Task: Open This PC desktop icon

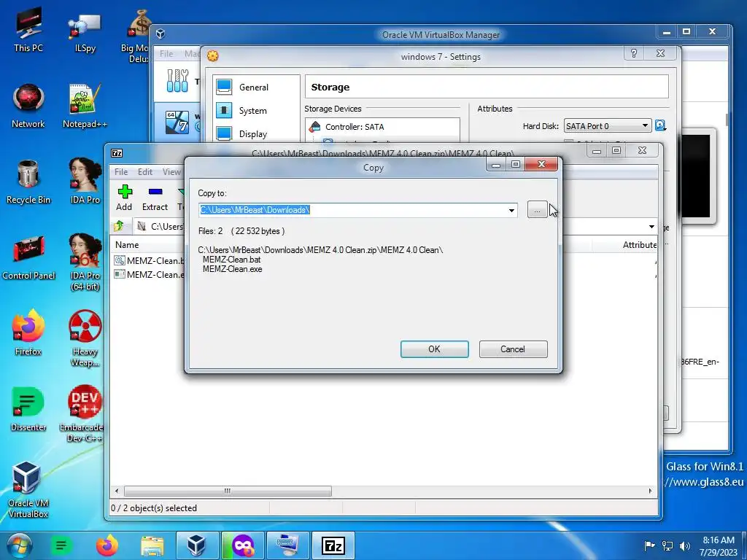Action: pos(28,29)
